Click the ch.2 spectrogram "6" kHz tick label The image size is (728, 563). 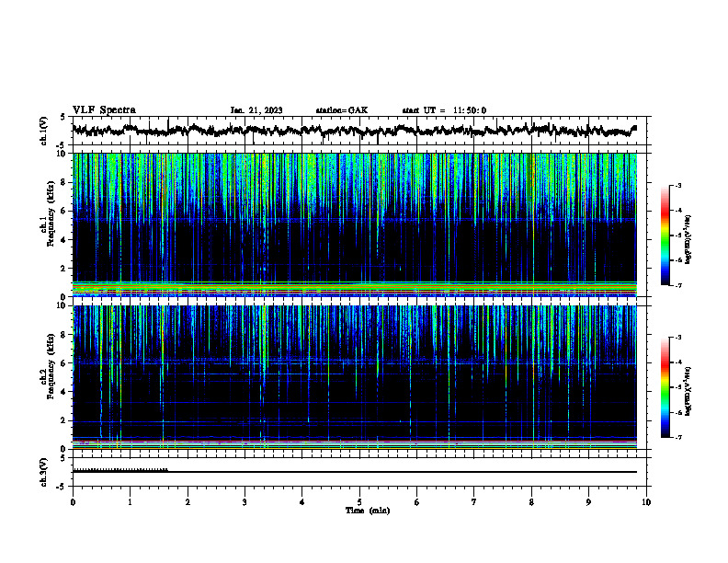[63, 363]
